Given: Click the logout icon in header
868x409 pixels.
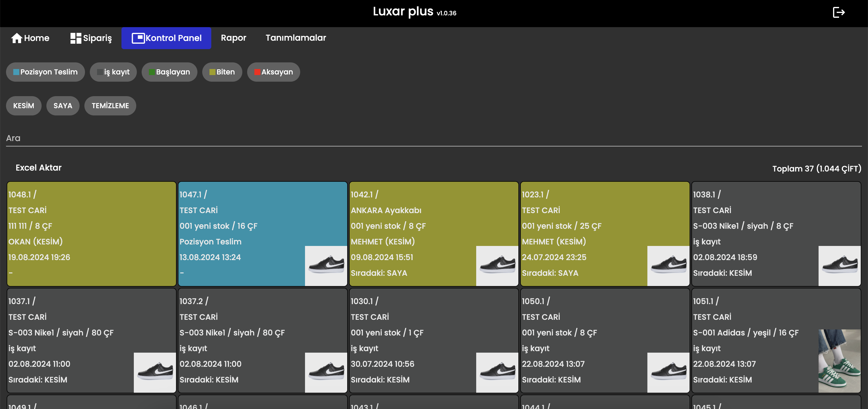Looking at the screenshot, I should (x=838, y=13).
